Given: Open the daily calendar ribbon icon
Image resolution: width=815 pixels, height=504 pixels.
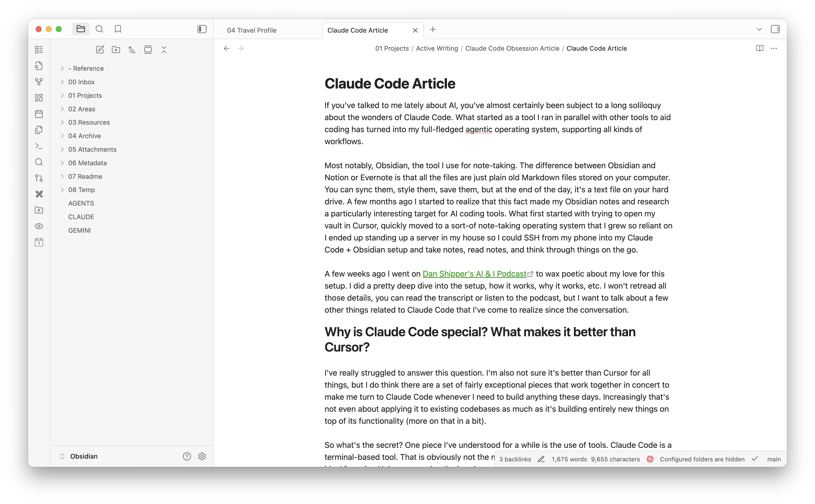Looking at the screenshot, I should click(39, 242).
